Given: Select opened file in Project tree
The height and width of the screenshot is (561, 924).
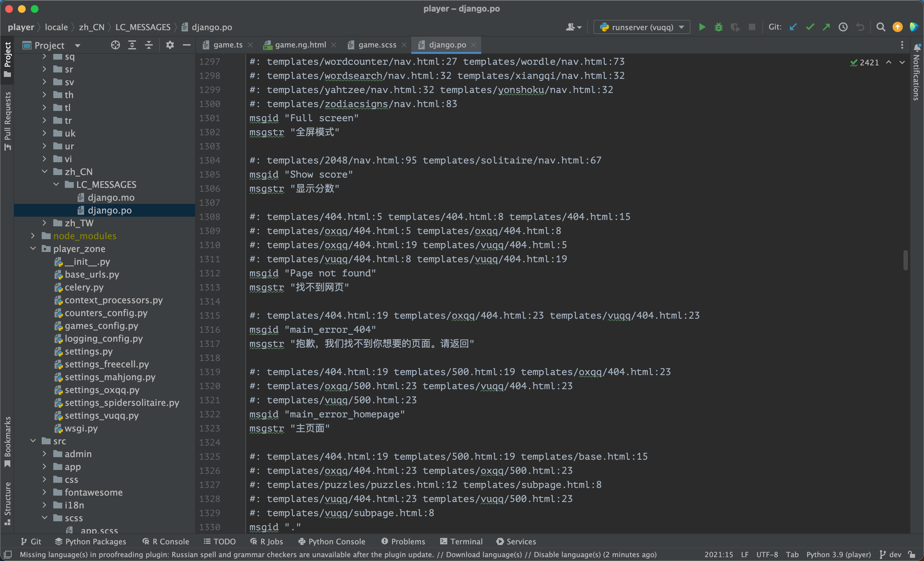Looking at the screenshot, I should click(x=115, y=45).
